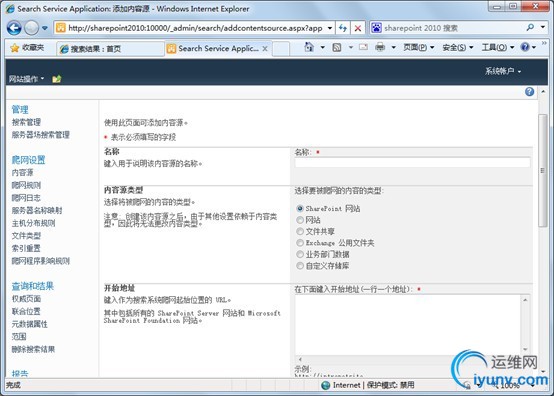Click the page scroll up arrow
Image resolution: width=554 pixels, height=396 pixels.
tap(543, 92)
